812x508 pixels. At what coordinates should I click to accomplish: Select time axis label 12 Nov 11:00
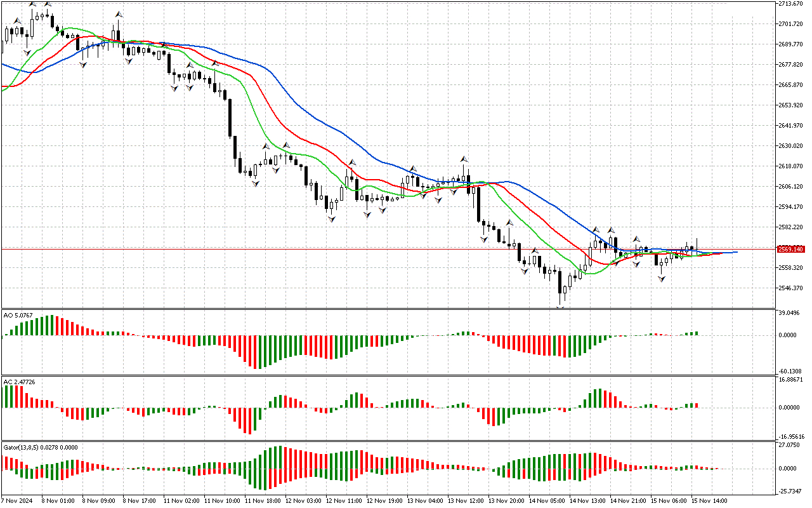pyautogui.click(x=343, y=500)
